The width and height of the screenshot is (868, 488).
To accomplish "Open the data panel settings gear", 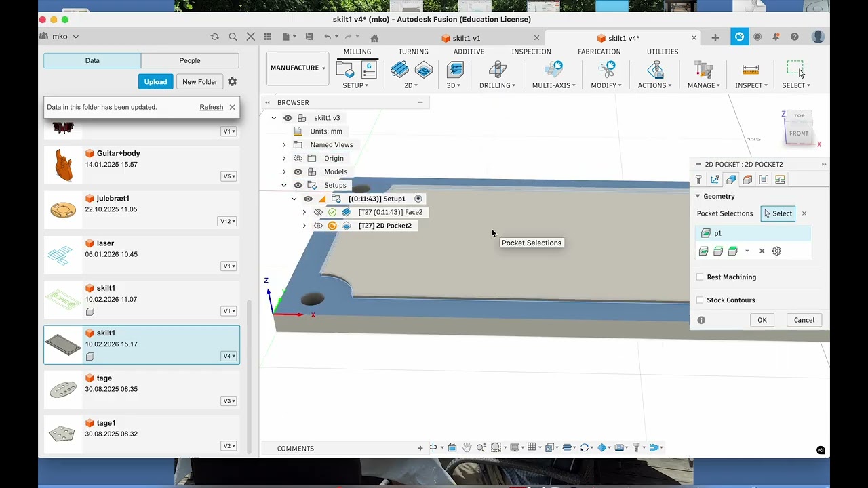I will coord(232,81).
